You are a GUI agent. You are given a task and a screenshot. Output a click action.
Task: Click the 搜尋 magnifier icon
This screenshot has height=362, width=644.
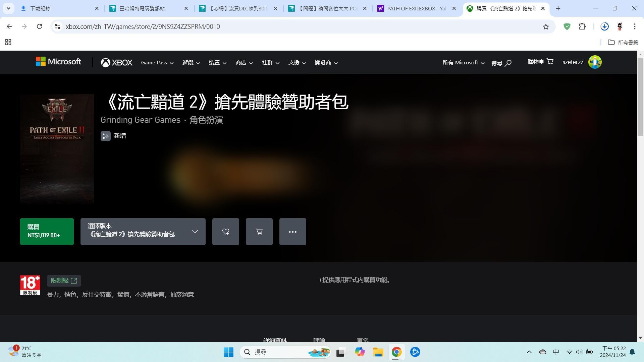point(509,63)
